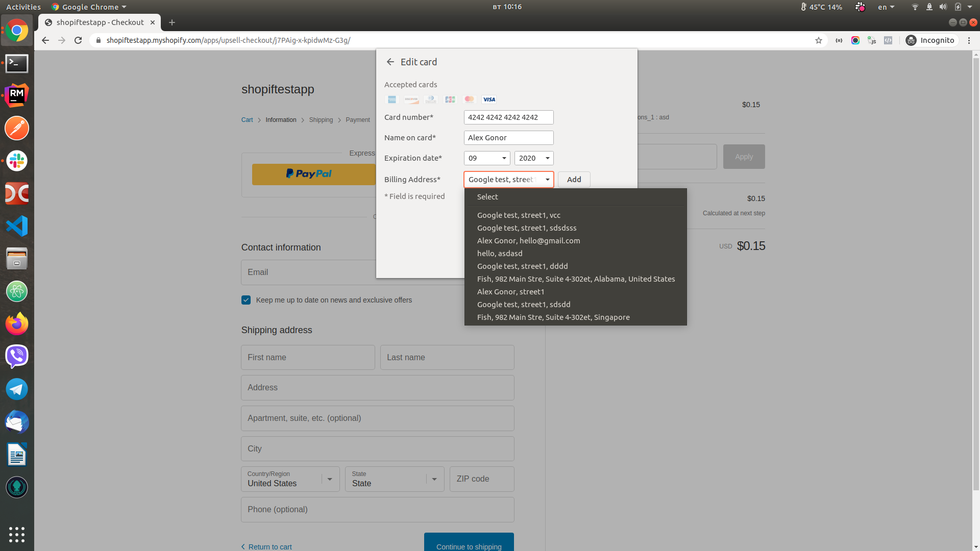Follow the Return to cart link
The image size is (980, 551).
(x=266, y=547)
